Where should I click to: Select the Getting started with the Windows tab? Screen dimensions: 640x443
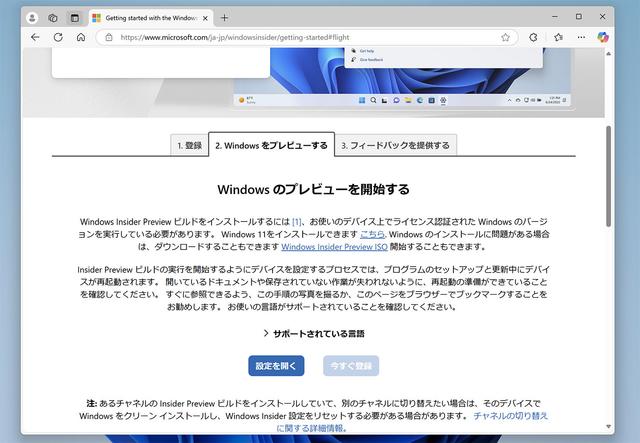click(150, 18)
